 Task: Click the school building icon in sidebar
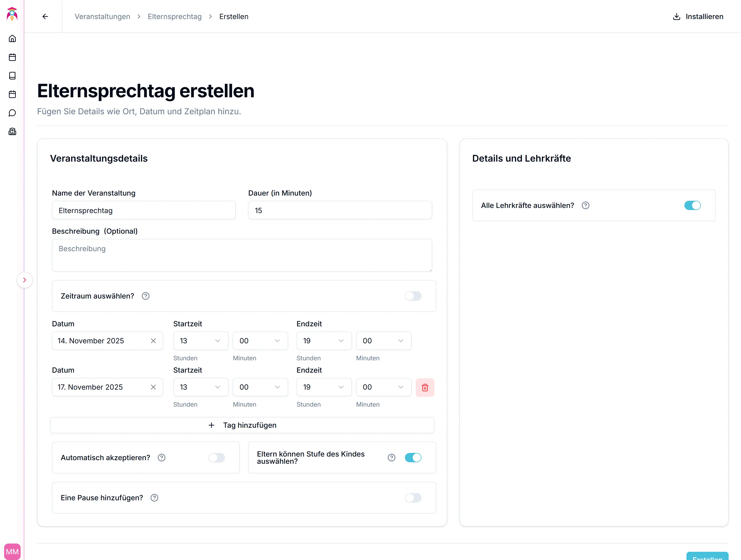click(x=12, y=131)
